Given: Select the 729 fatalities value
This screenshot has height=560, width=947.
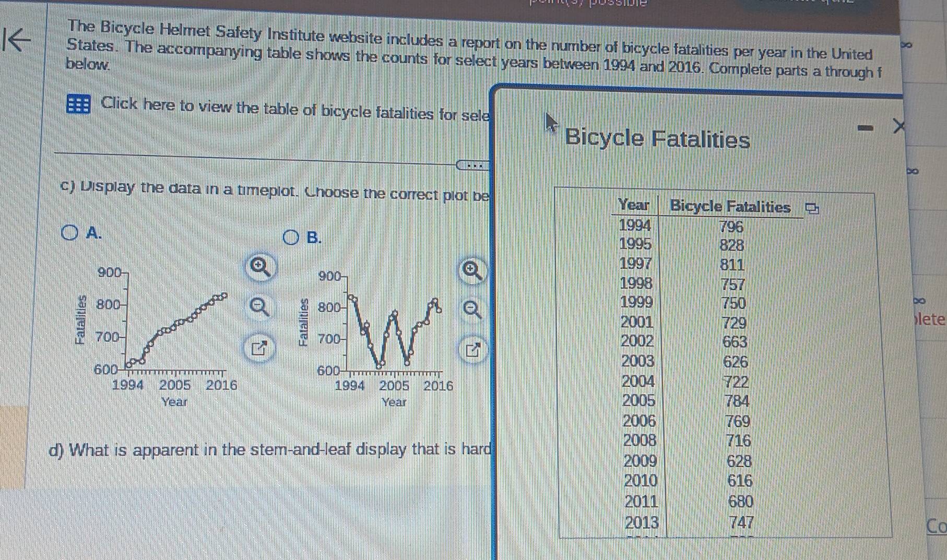Looking at the screenshot, I should pyautogui.click(x=735, y=323).
